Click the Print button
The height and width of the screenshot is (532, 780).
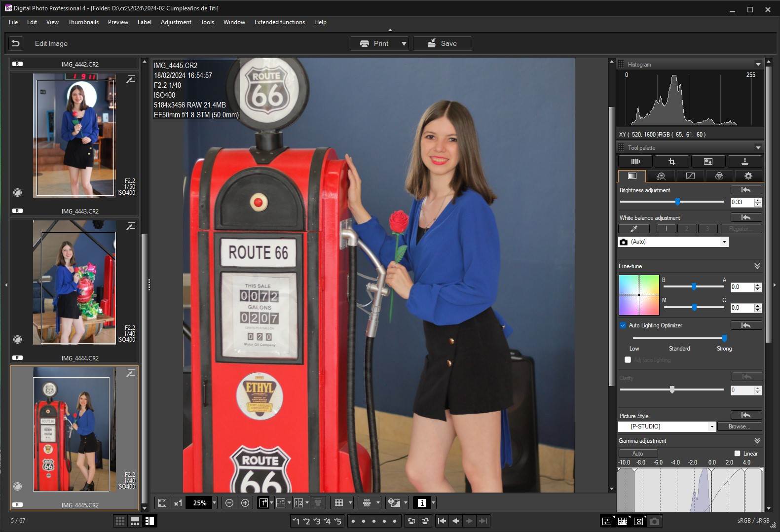tap(374, 43)
